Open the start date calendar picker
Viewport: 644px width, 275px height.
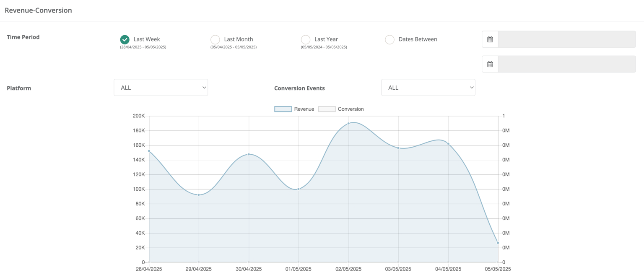pos(490,39)
